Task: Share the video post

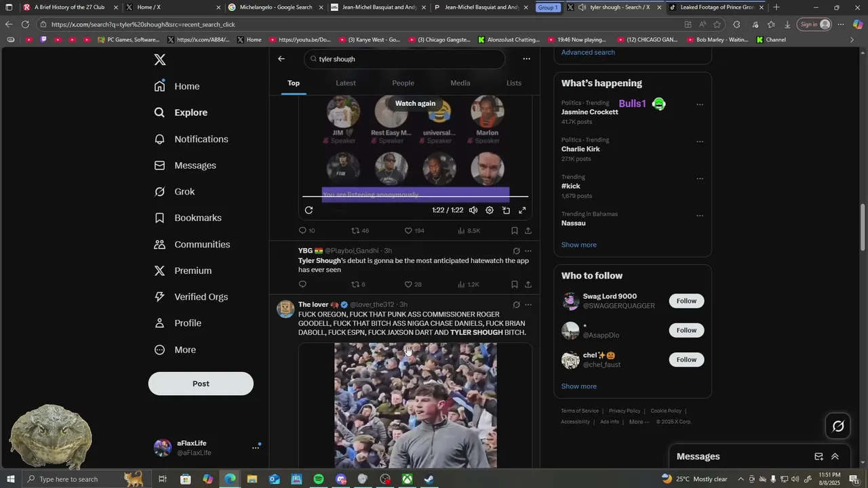Action: click(528, 230)
